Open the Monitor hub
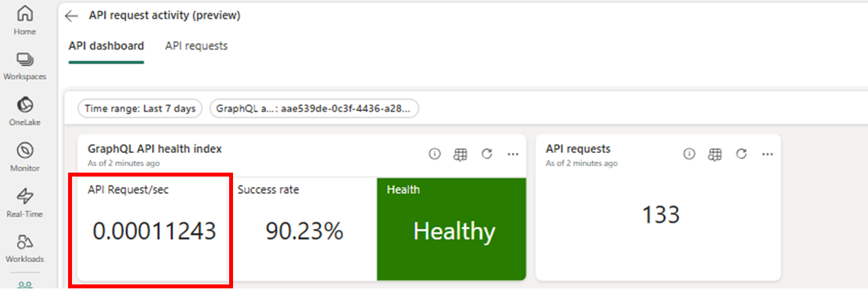This screenshot has height=289, width=868. pyautogui.click(x=25, y=151)
